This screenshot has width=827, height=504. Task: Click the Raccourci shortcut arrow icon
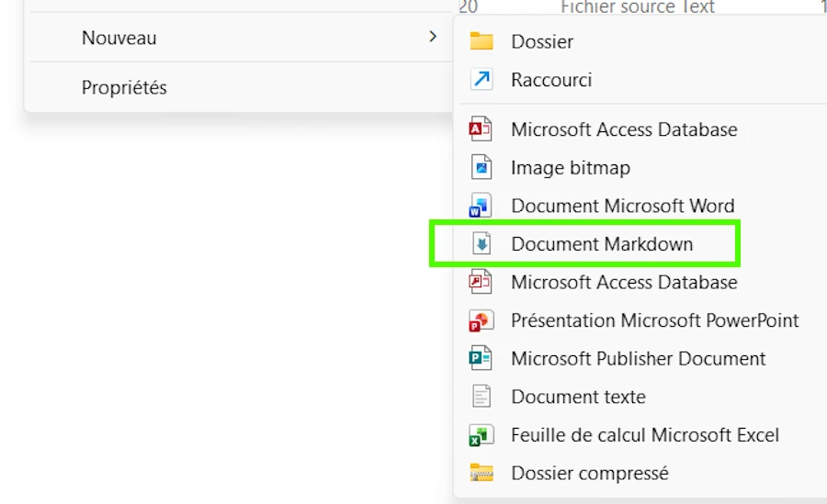click(481, 80)
